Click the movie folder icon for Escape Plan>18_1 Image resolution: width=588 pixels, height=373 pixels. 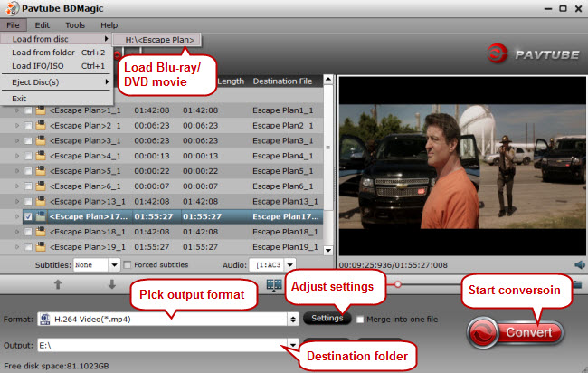41,232
